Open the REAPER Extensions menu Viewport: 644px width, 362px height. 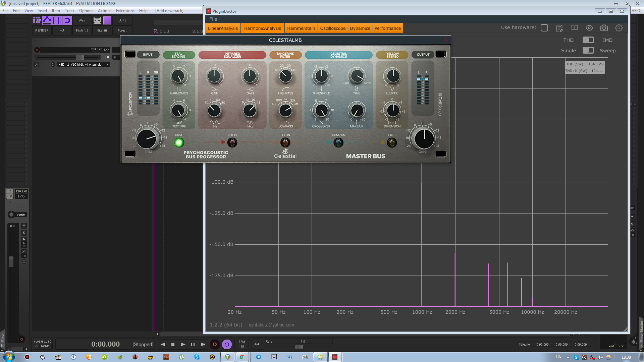point(125,11)
